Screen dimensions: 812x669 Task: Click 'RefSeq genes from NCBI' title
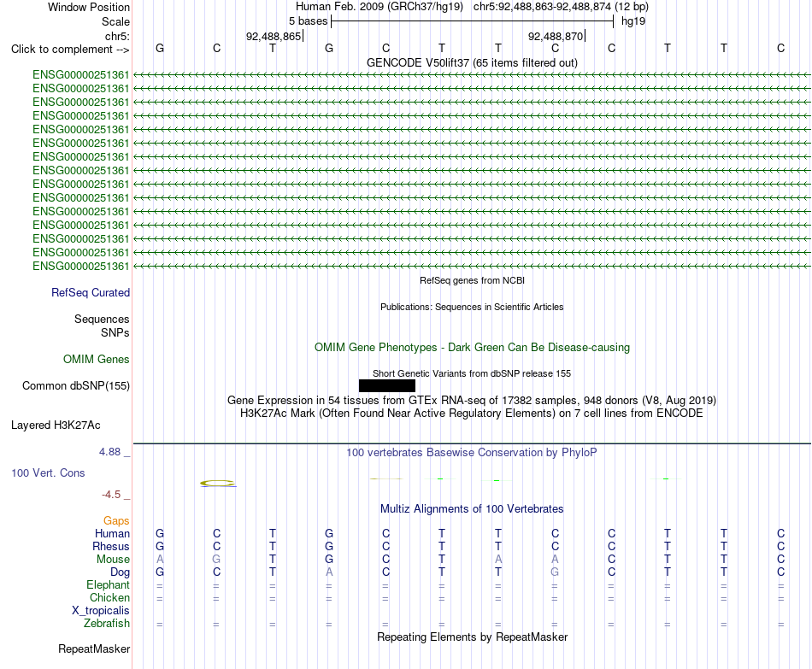point(472,280)
